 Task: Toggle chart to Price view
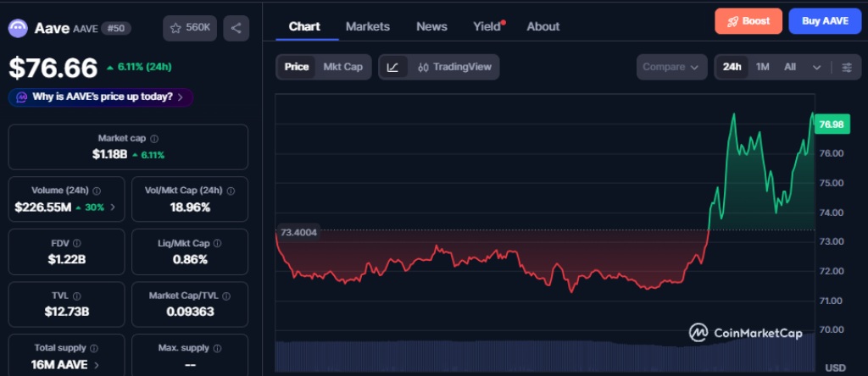pyautogui.click(x=296, y=67)
